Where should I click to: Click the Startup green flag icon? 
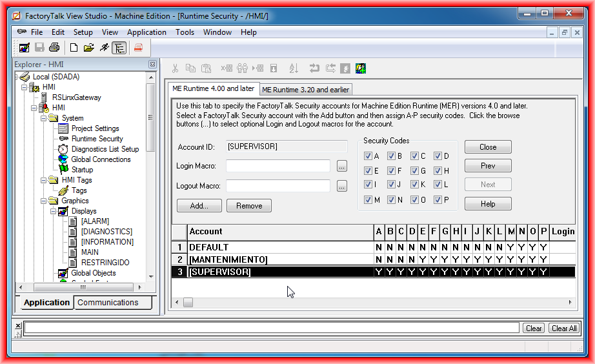[x=63, y=170]
